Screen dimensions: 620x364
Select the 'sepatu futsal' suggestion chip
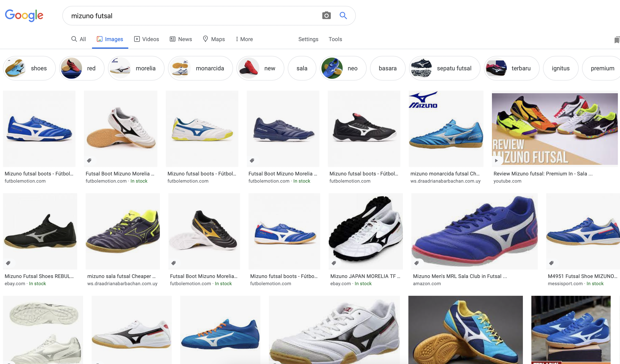coord(444,68)
